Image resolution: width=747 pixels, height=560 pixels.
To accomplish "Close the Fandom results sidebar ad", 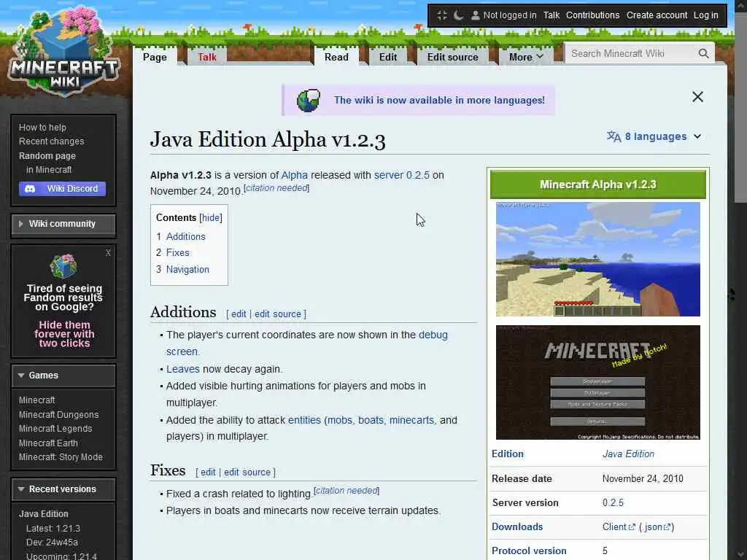I will [x=108, y=253].
